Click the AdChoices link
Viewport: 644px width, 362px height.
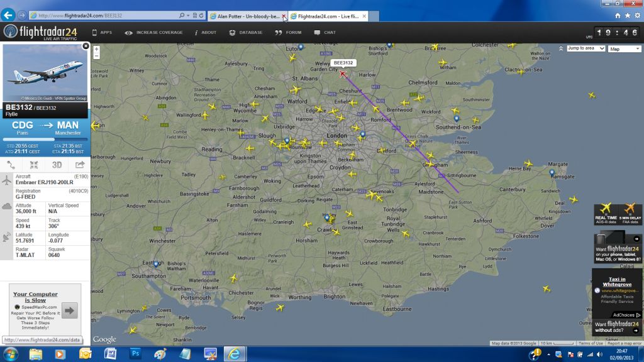[x=626, y=315]
